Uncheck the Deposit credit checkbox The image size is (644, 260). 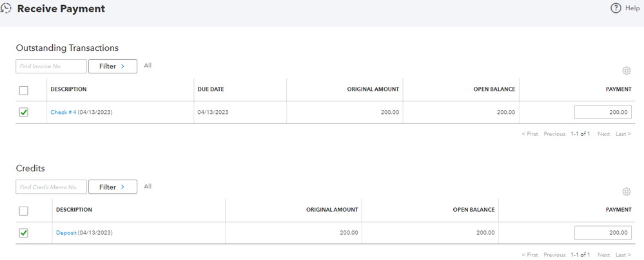tap(24, 233)
